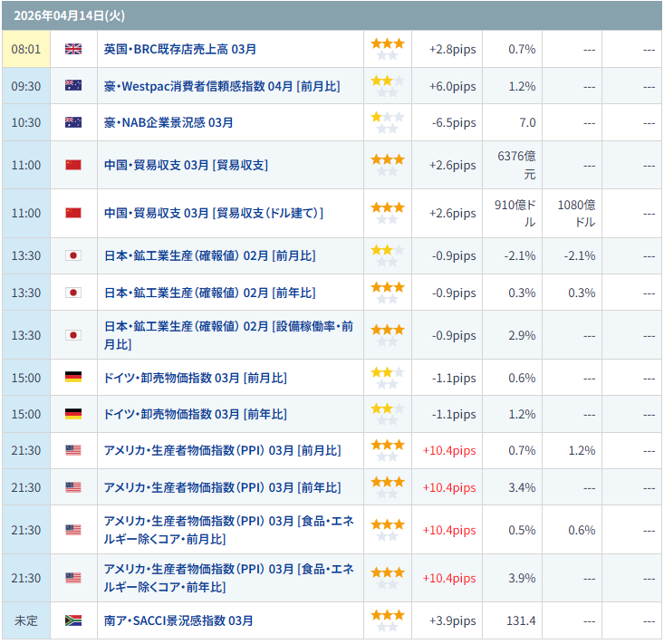
Task: Click the highlighted 08:01 time cell
Action: click(27, 49)
